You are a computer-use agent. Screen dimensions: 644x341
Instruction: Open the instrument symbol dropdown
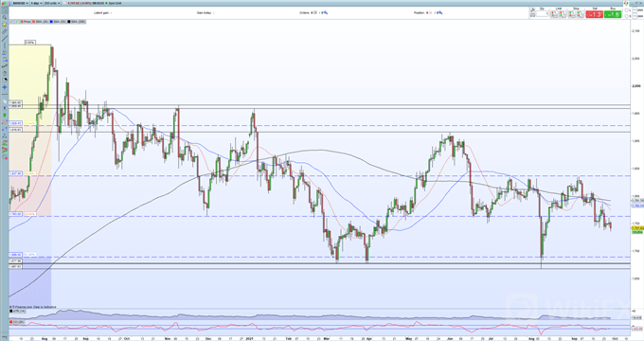click(x=21, y=3)
